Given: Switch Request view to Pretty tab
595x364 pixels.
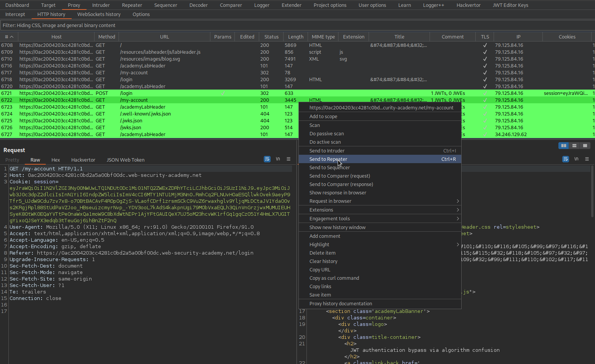Looking at the screenshot, I should pyautogui.click(x=12, y=160).
